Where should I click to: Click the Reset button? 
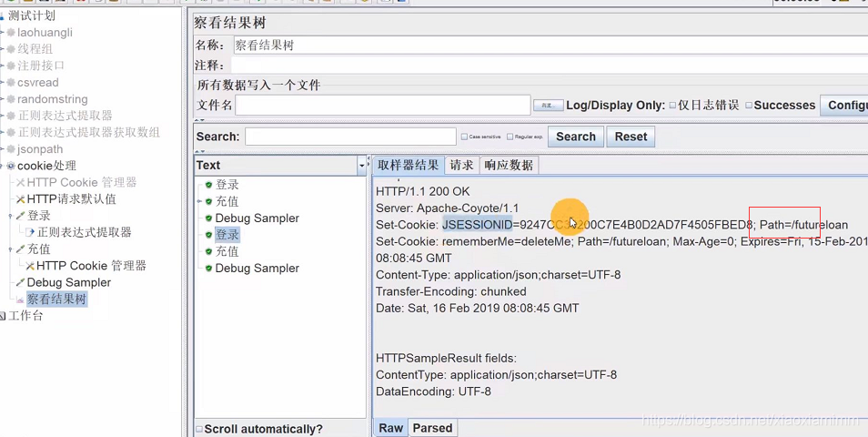pyautogui.click(x=631, y=137)
